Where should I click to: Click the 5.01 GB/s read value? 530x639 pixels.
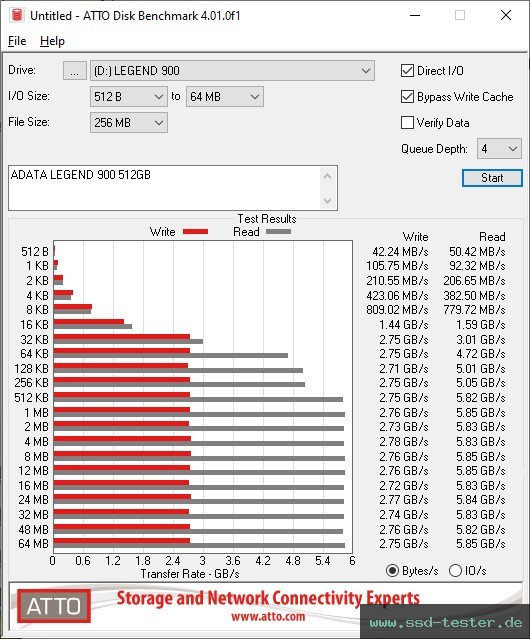(481, 369)
